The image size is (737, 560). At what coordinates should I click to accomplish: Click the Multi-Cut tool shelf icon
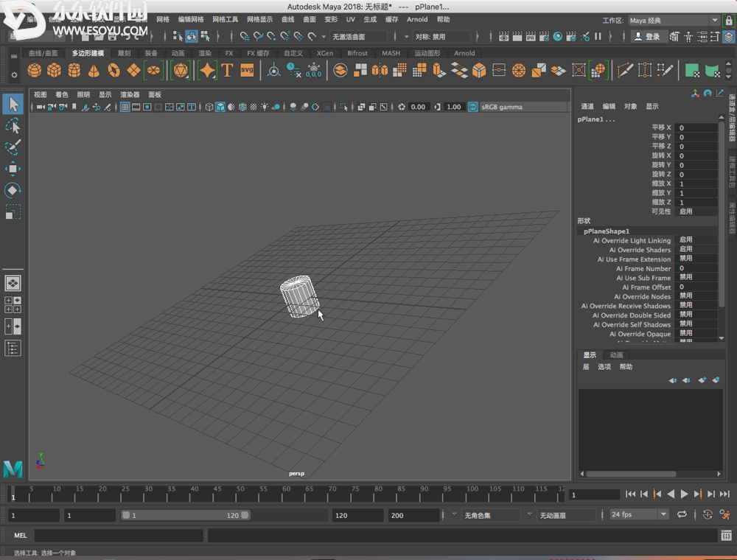(x=625, y=71)
